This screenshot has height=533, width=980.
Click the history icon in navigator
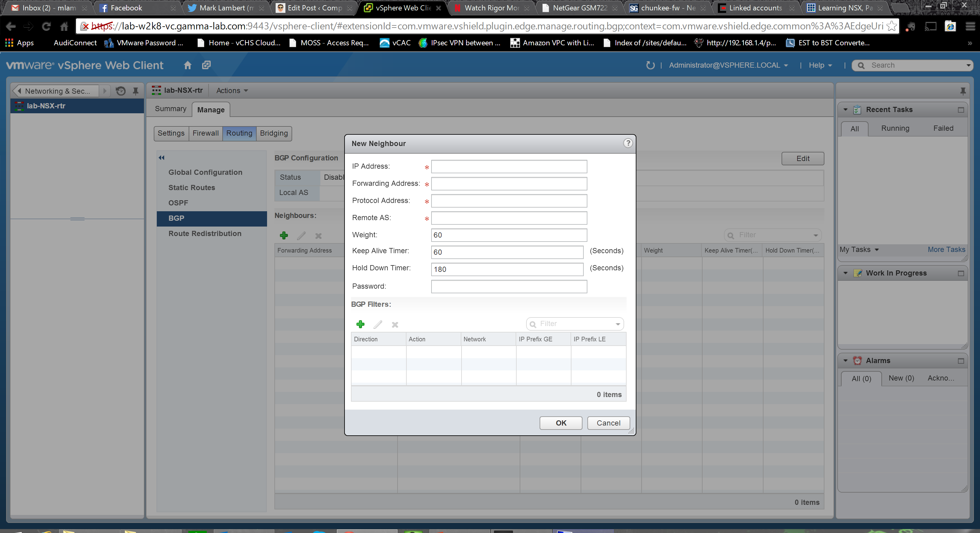pos(121,91)
